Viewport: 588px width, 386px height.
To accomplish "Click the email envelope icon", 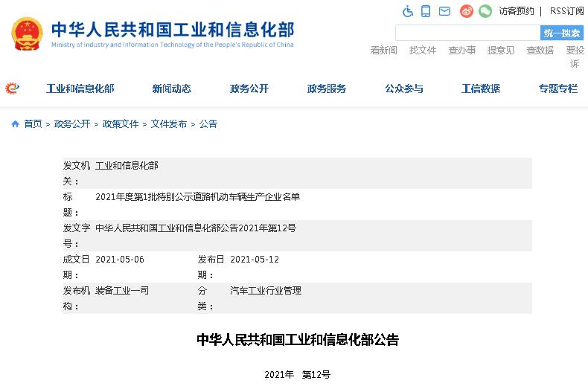I will coord(445,11).
